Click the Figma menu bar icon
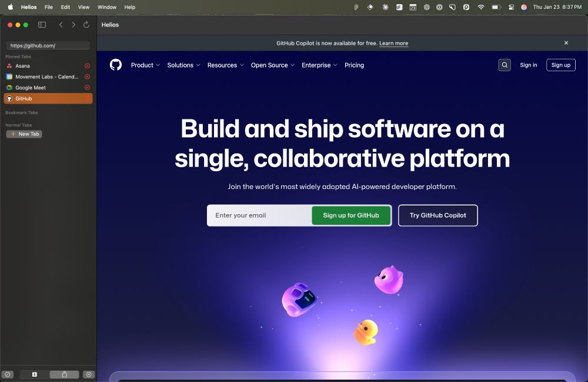 (356, 7)
